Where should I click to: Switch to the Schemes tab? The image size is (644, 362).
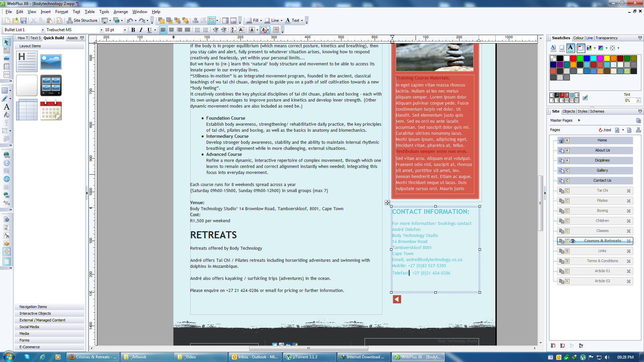597,111
